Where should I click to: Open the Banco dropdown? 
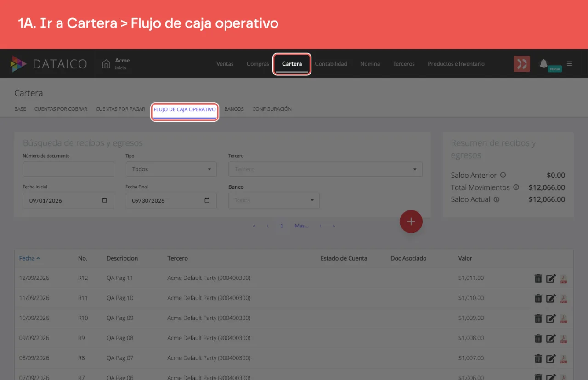[x=274, y=200]
